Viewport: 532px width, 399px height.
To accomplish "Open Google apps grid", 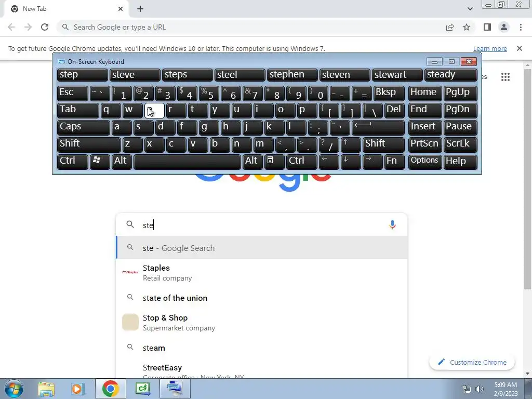I will 506,77.
